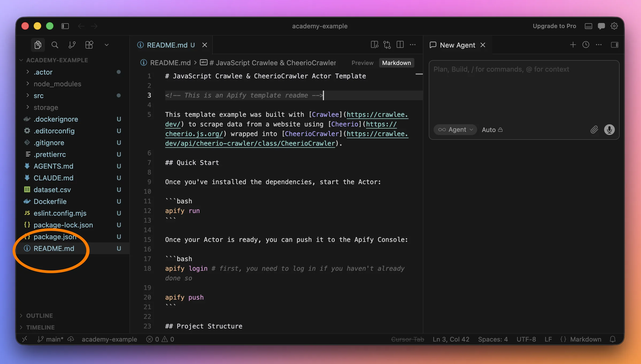Change Spaces: 4 indentation setting
This screenshot has height=364, width=641.
tap(493, 339)
